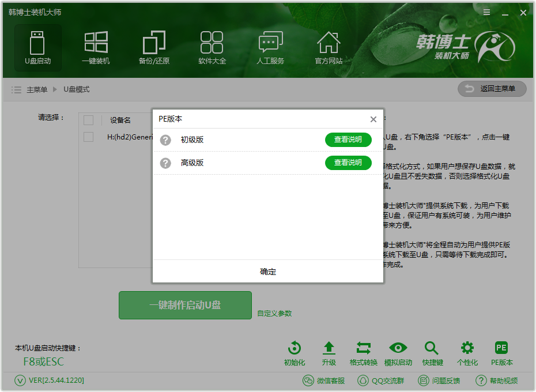Image resolution: width=536 pixels, height=392 pixels.
Task: Open the U盘启动 tab icon
Action: (37, 47)
